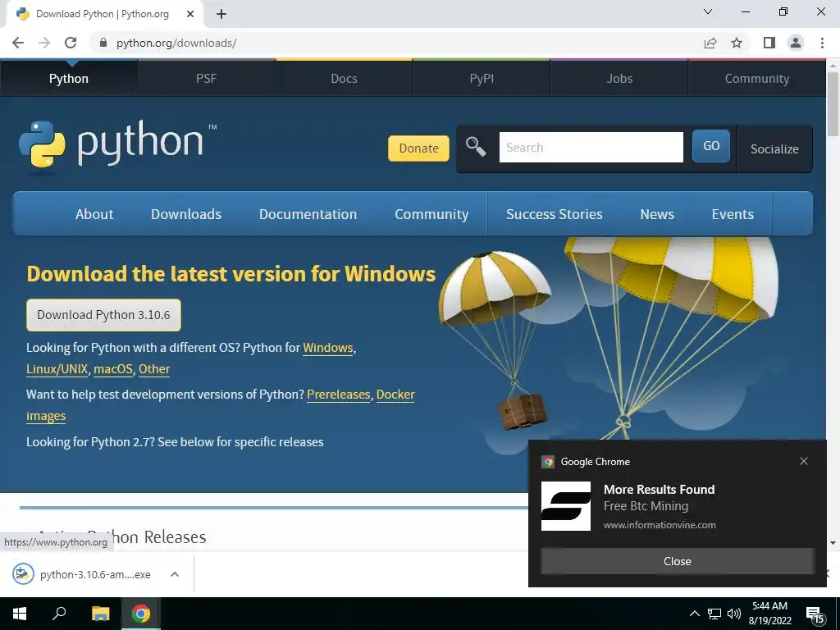Open the network tray icon

tap(714, 614)
